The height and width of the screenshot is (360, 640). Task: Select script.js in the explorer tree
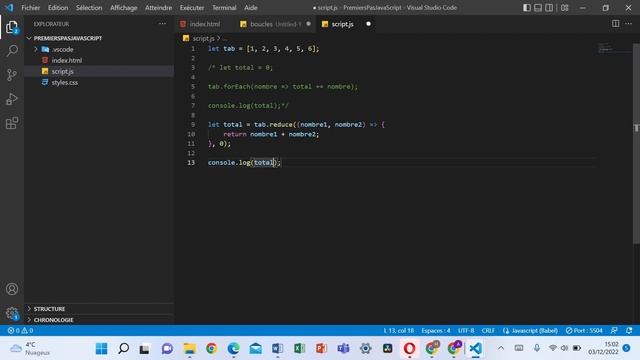62,71
